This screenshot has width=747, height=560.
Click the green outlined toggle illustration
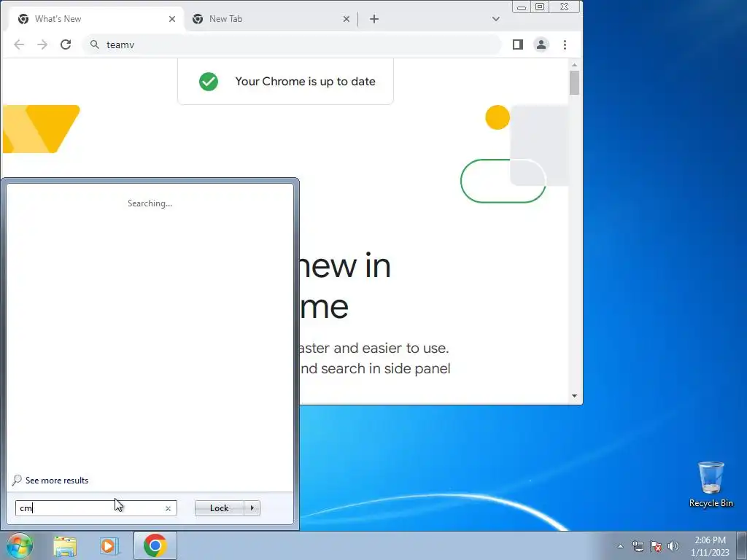point(503,181)
